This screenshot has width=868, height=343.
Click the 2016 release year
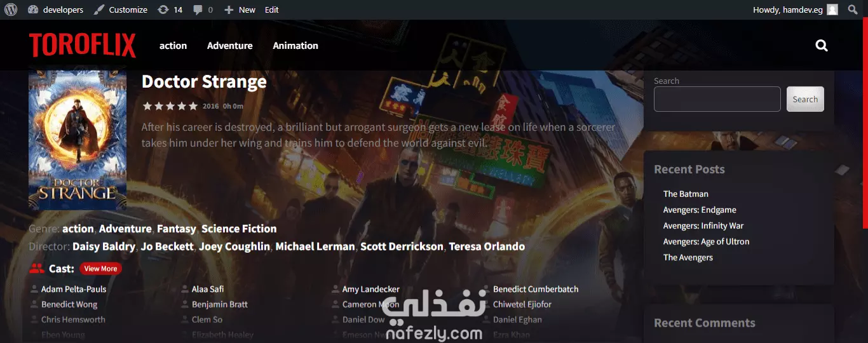point(210,106)
